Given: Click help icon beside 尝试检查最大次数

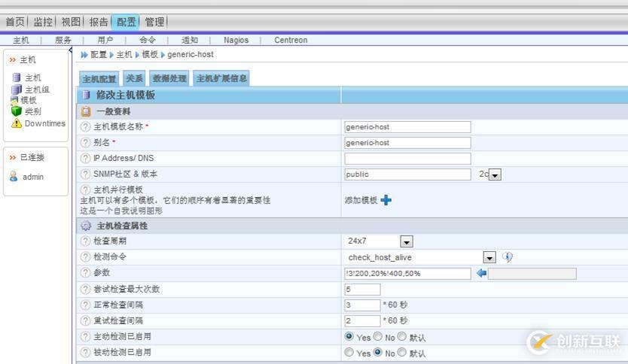Looking at the screenshot, I should (85, 289).
